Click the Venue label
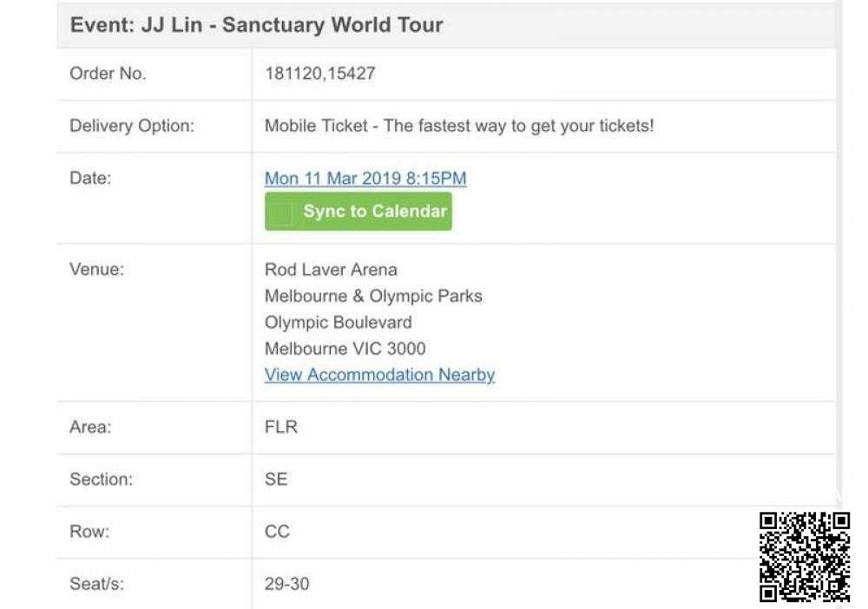The height and width of the screenshot is (609, 868). [x=96, y=269]
